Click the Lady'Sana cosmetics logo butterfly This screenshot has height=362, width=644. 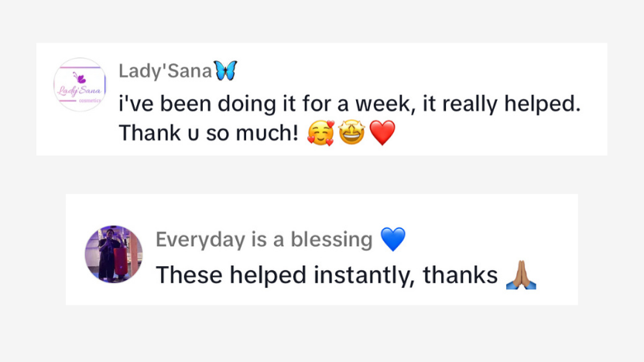point(80,77)
